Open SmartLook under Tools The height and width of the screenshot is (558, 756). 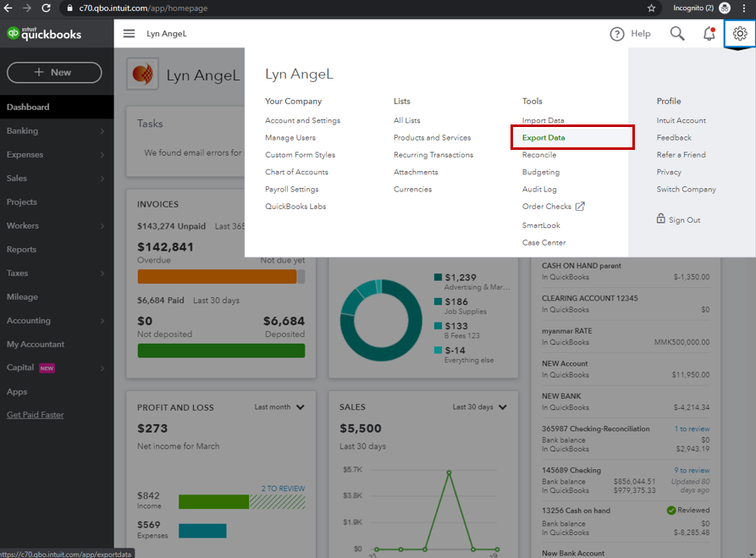click(541, 225)
